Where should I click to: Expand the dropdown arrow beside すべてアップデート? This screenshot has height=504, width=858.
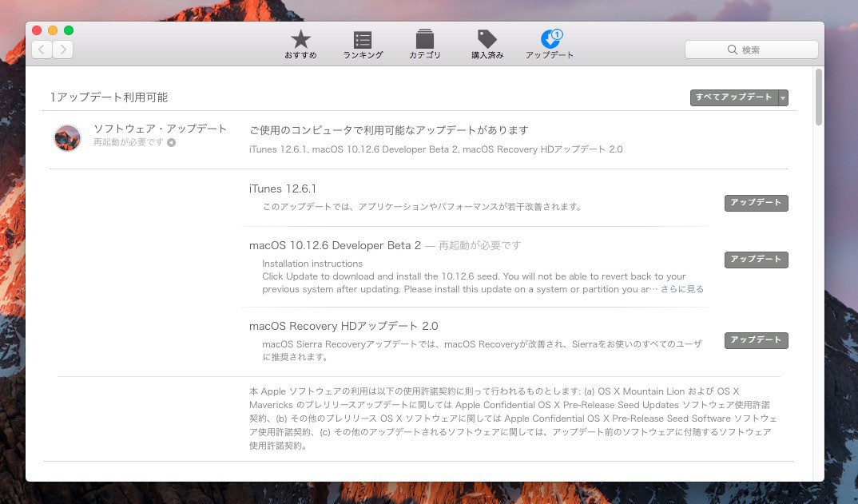click(783, 97)
